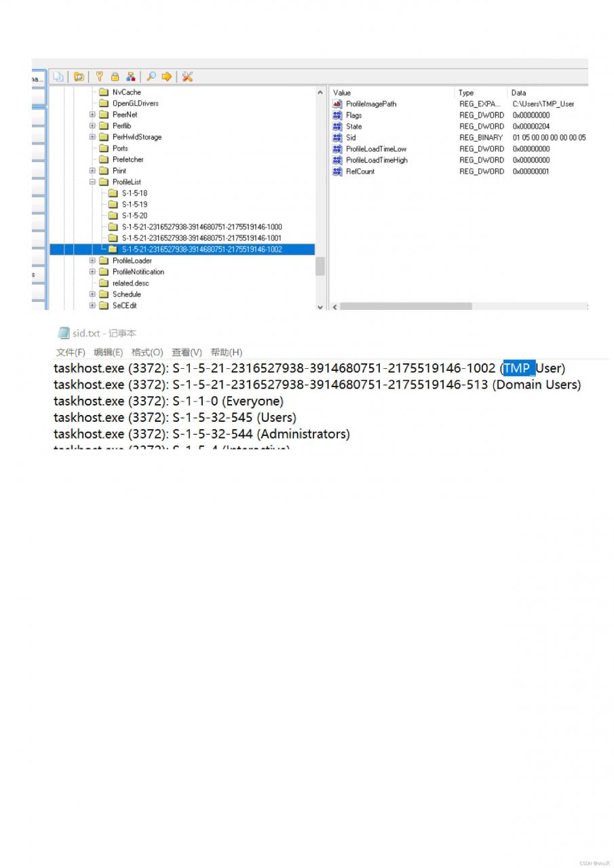This screenshot has width=614, height=868.
Task: Click the sid.txt Notepad title icon
Action: coord(64,333)
